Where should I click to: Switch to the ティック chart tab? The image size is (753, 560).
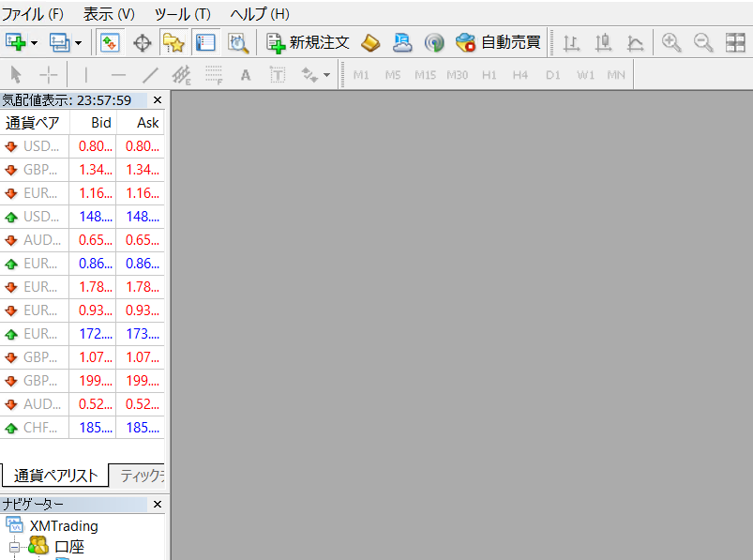141,475
